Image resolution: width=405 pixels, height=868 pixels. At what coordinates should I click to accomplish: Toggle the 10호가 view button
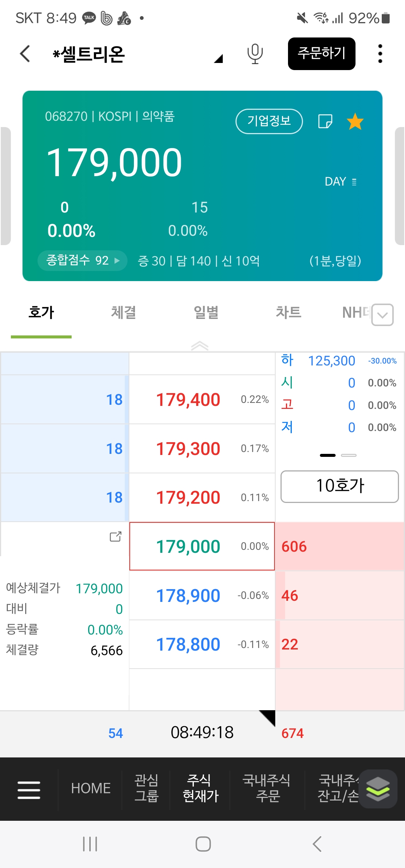tap(340, 486)
